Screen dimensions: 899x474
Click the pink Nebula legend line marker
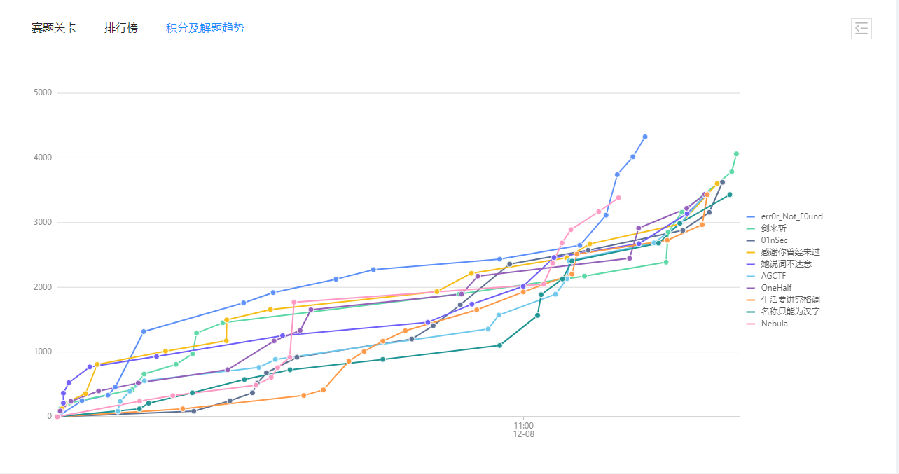coord(752,323)
